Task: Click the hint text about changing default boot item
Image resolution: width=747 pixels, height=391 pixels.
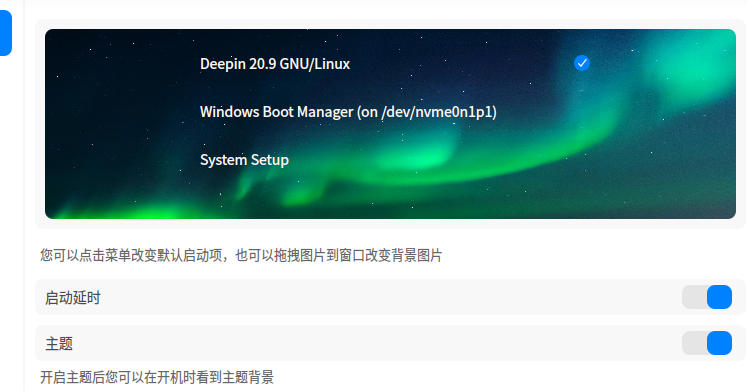Action: pyautogui.click(x=241, y=255)
